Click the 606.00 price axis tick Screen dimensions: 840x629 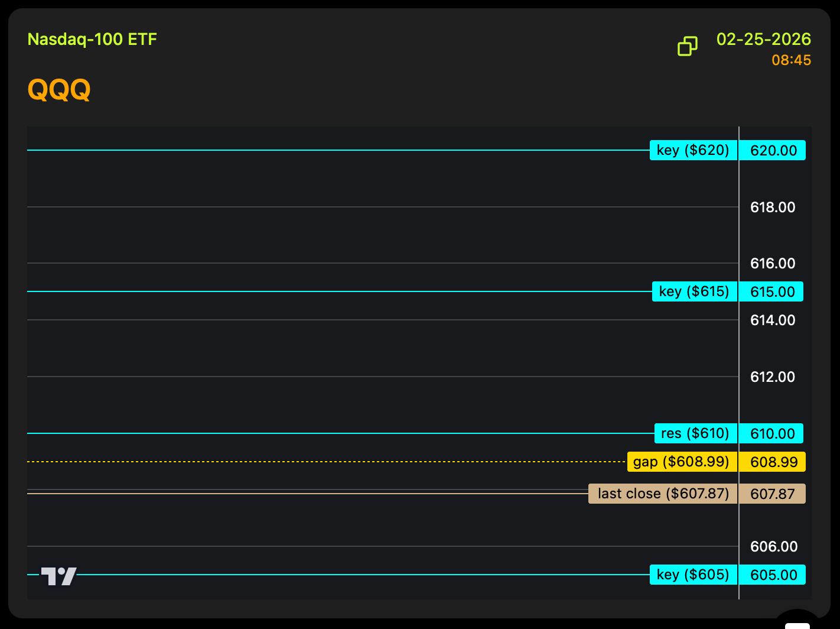tap(773, 547)
